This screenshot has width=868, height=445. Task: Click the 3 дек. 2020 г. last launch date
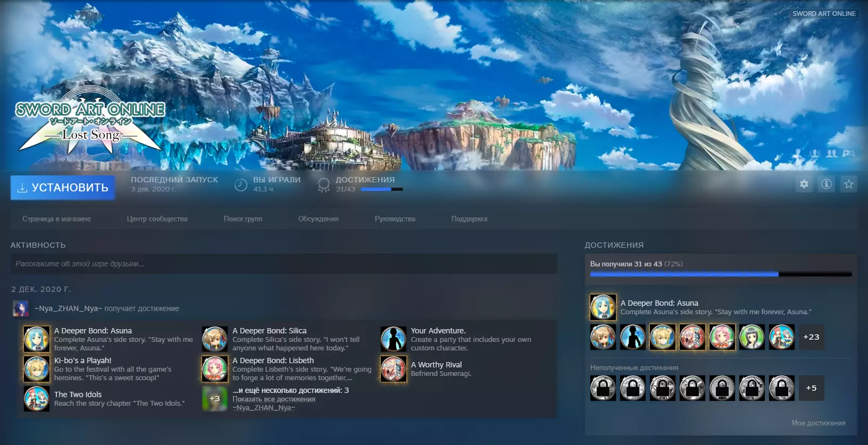[153, 189]
